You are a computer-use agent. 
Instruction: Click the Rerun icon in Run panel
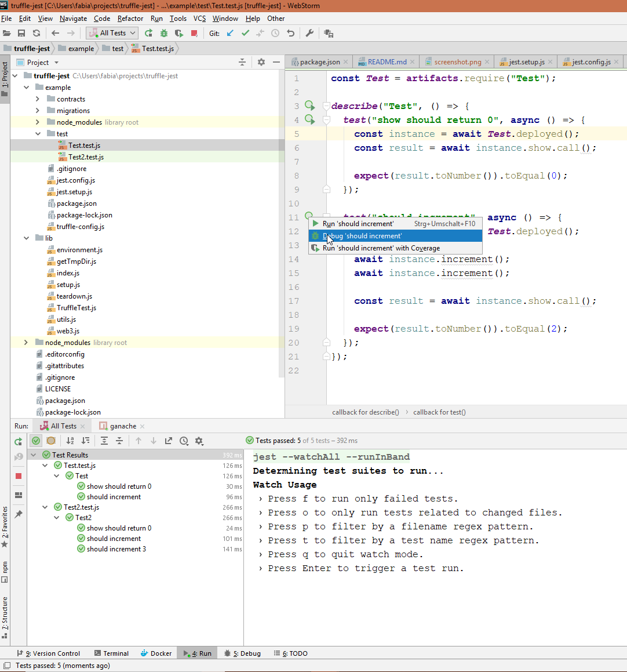19,441
